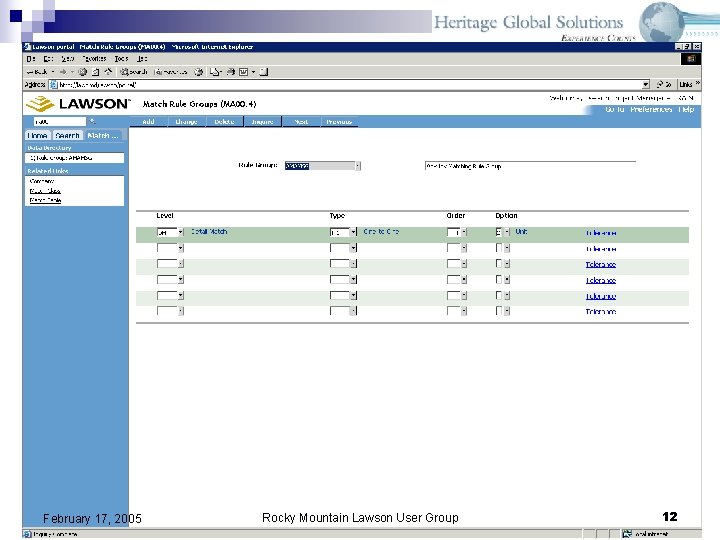Click the Rule Group input field

320,166
